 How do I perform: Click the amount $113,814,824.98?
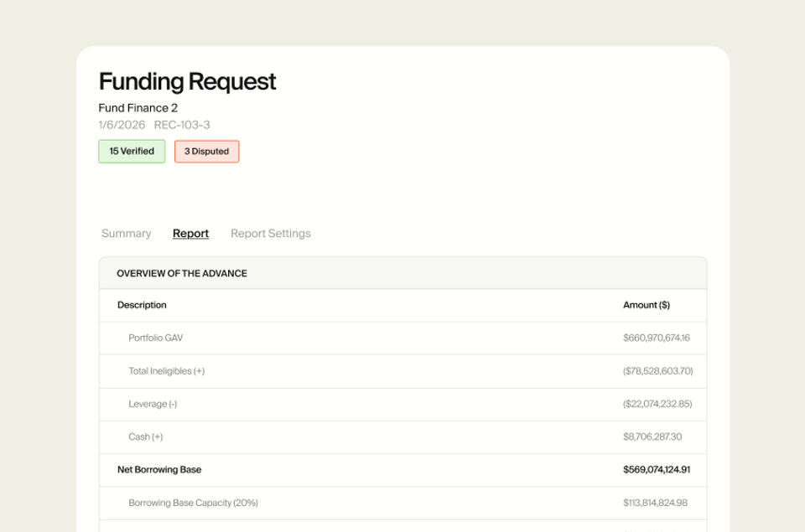[655, 503]
